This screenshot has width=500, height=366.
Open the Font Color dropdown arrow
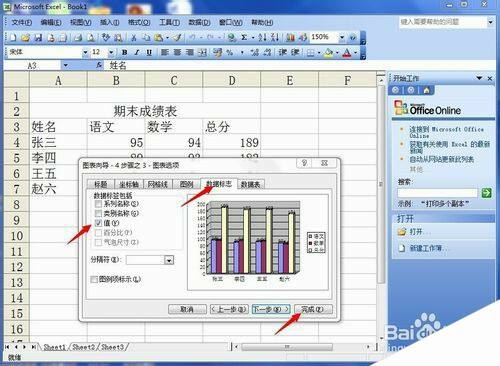point(355,52)
